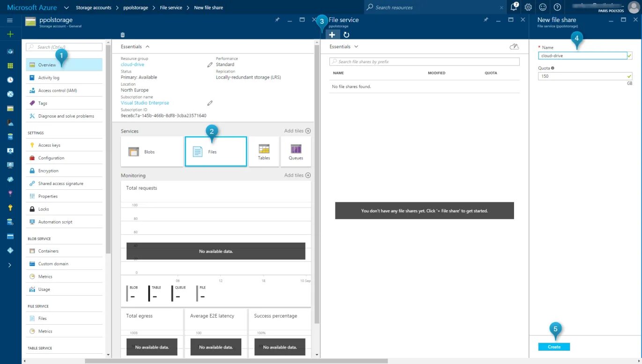Open the help question mark icon
This screenshot has height=364, width=642.
pos(557,7)
